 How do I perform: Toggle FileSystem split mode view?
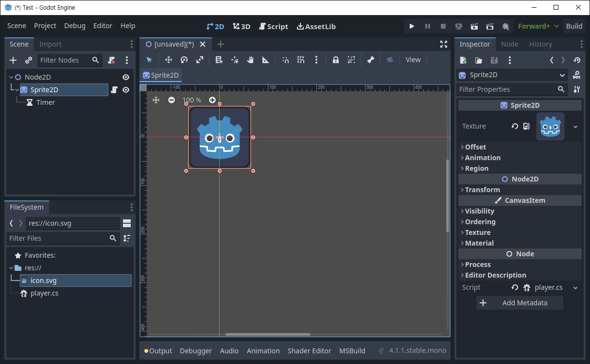127,223
